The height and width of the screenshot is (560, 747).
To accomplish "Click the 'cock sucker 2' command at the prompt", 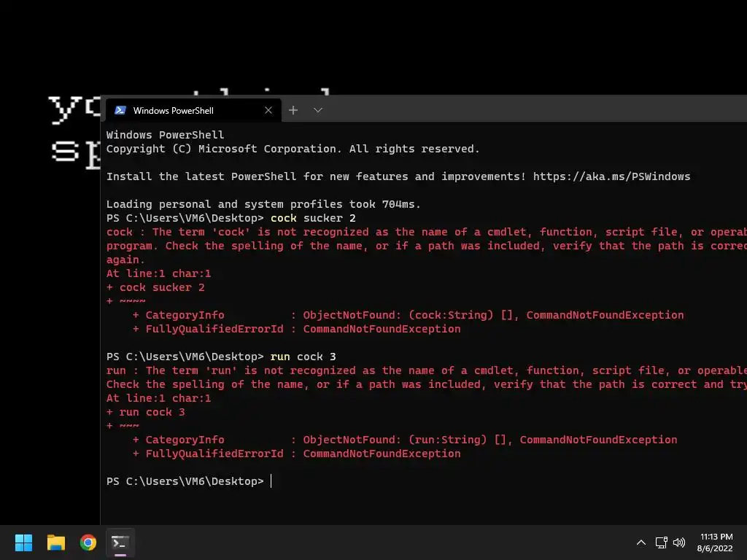I will tap(313, 218).
